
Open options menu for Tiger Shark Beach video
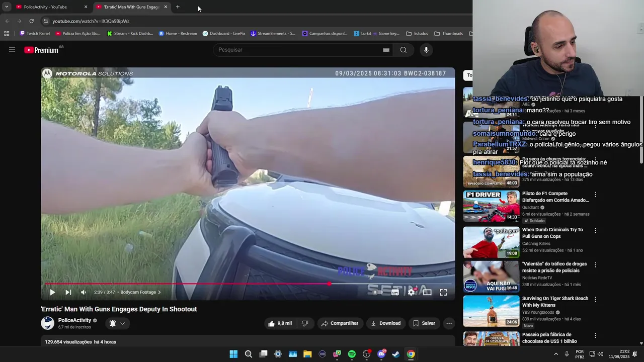click(595, 299)
